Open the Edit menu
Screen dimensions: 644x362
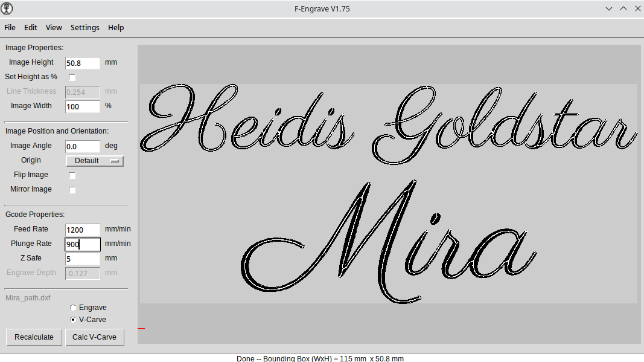coord(31,28)
